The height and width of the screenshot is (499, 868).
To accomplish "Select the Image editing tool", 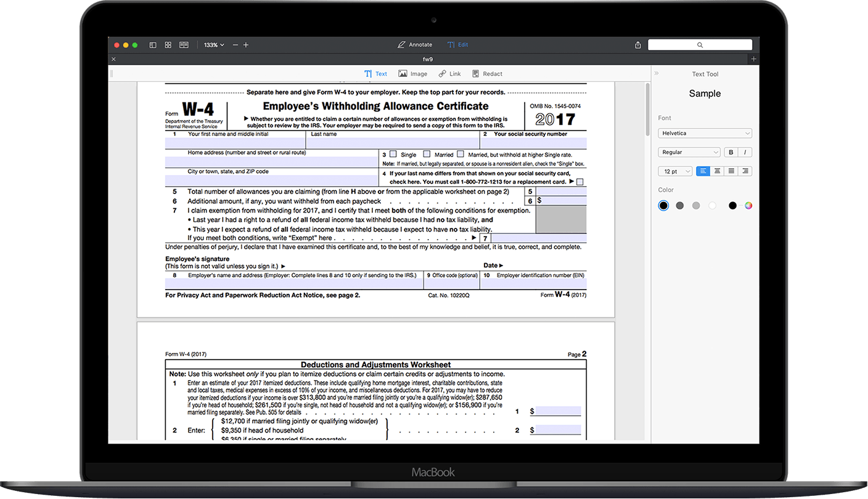I will click(x=413, y=74).
